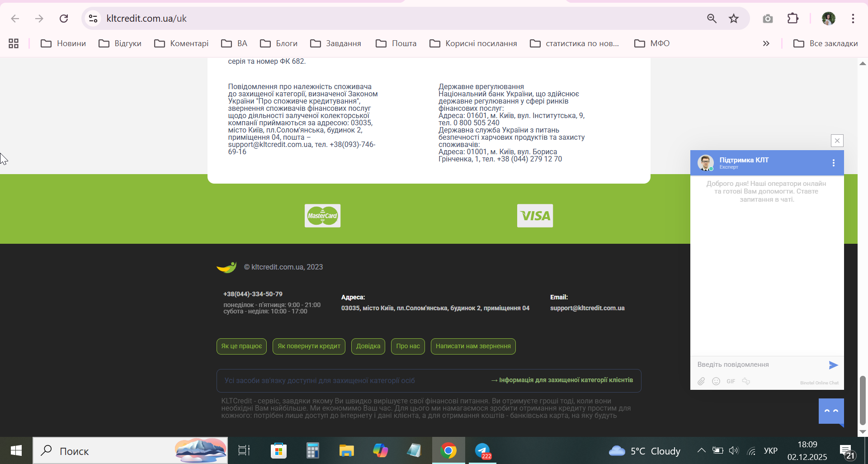868x464 pixels.
Task: Send the chat message with arrow icon
Action: [x=833, y=365]
